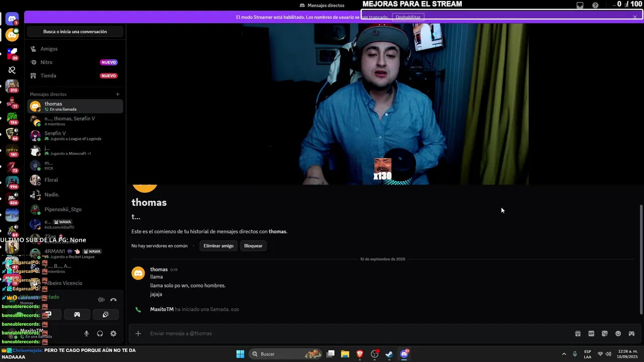
Task: Click the streamer webcam video
Action: [x=385, y=104]
